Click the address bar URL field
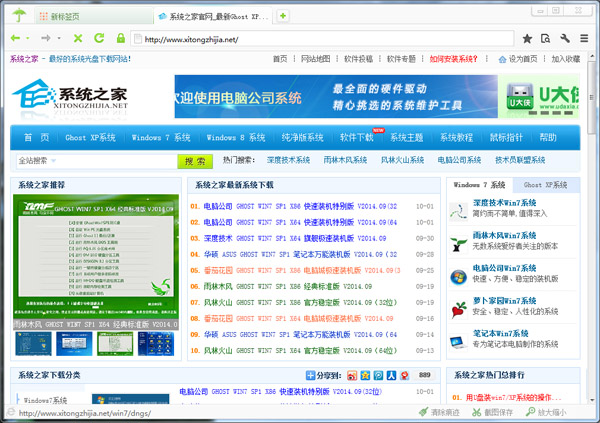 click(x=320, y=39)
